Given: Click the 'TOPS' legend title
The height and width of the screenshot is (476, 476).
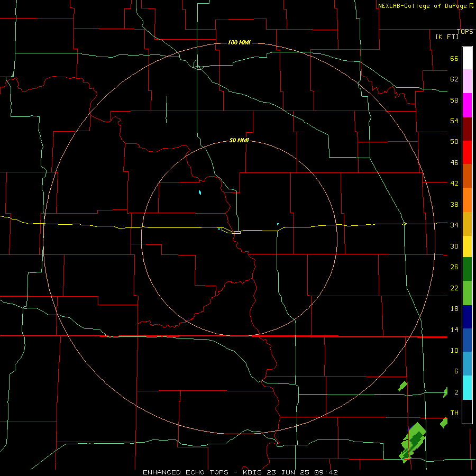Looking at the screenshot, I should [x=465, y=32].
